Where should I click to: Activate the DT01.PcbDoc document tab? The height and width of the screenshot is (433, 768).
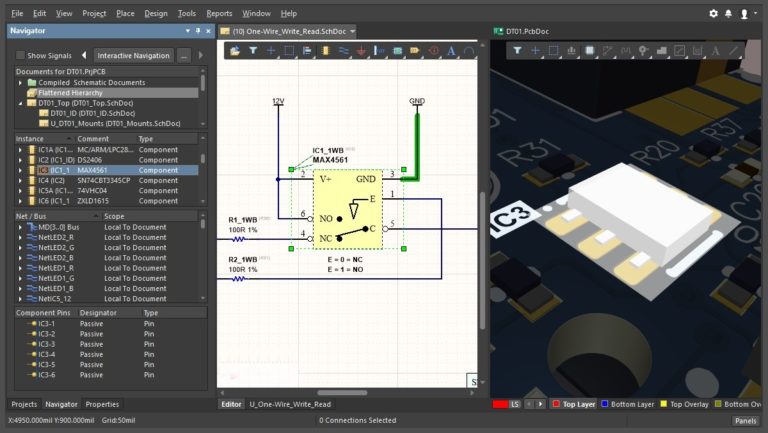(x=522, y=31)
